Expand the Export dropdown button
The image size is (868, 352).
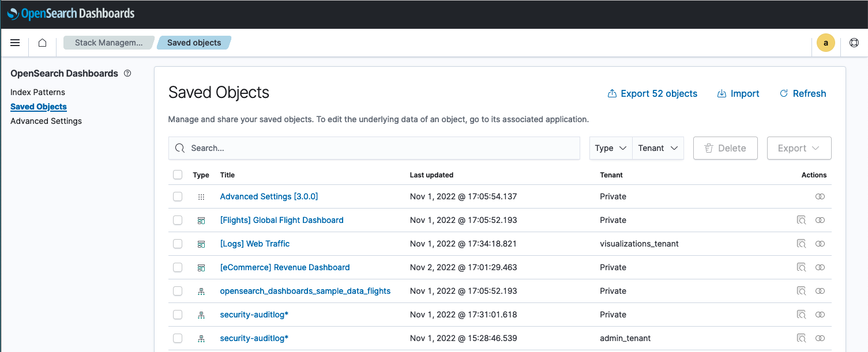(799, 148)
